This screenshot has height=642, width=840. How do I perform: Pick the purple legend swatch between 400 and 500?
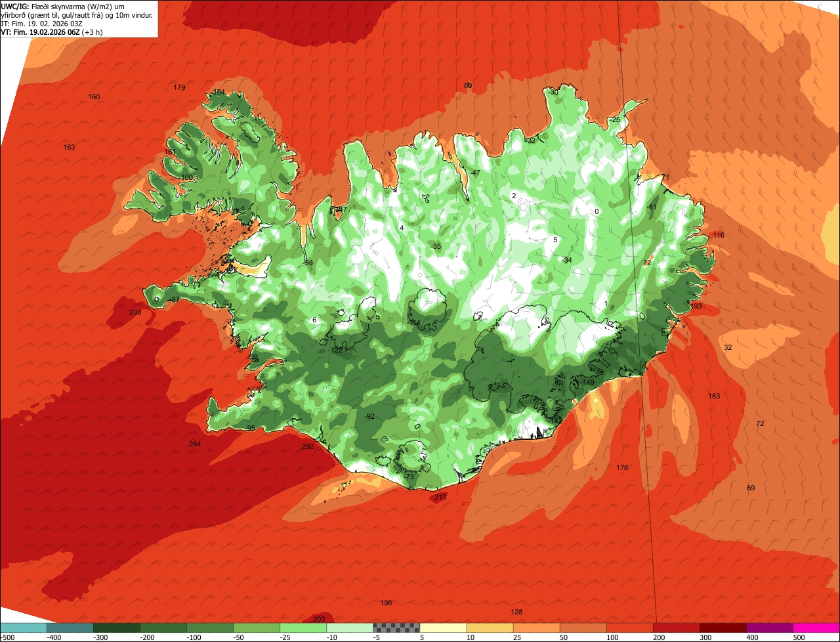click(770, 628)
